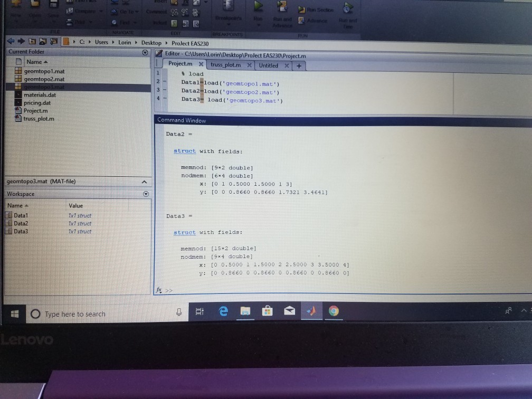The image size is (532, 399).
Task: Click the Save icon in the toolbar
Action: tap(54, 5)
